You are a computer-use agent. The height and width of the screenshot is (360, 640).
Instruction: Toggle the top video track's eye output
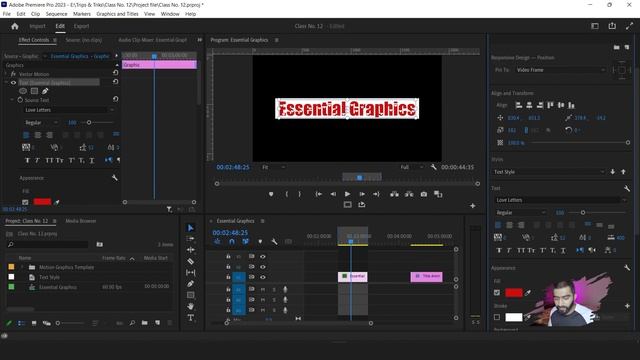tap(263, 257)
